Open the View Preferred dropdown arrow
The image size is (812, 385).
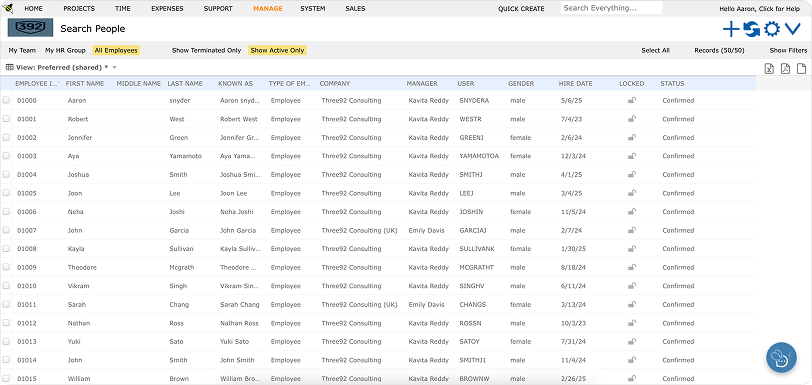(x=114, y=68)
